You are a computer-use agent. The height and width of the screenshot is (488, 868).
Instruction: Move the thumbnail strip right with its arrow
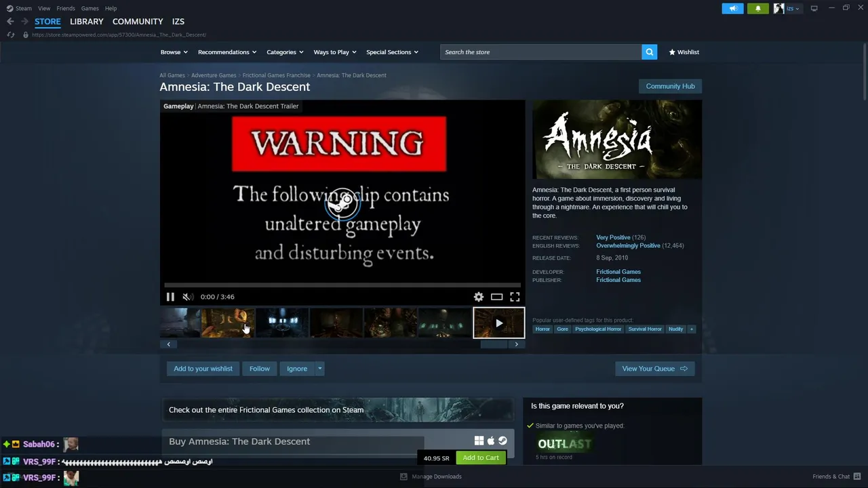coord(516,344)
